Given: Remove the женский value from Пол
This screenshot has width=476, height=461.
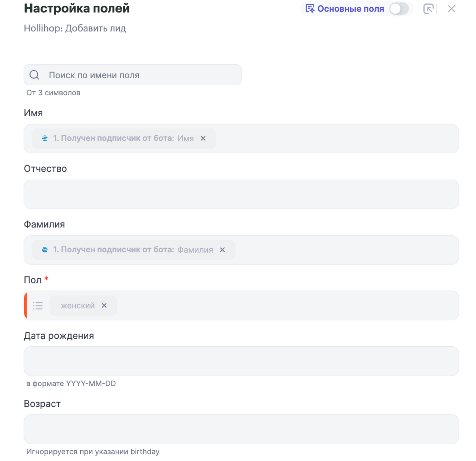Looking at the screenshot, I should point(104,306).
